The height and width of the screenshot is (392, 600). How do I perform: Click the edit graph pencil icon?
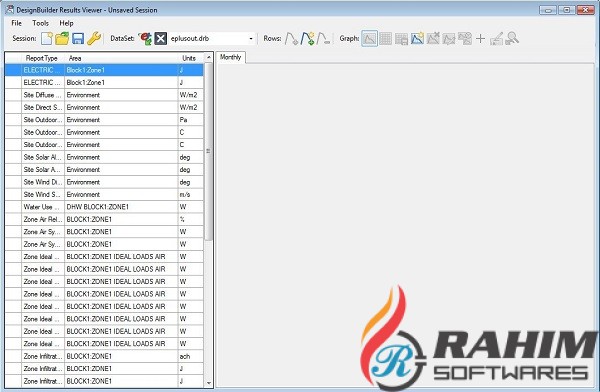496,38
